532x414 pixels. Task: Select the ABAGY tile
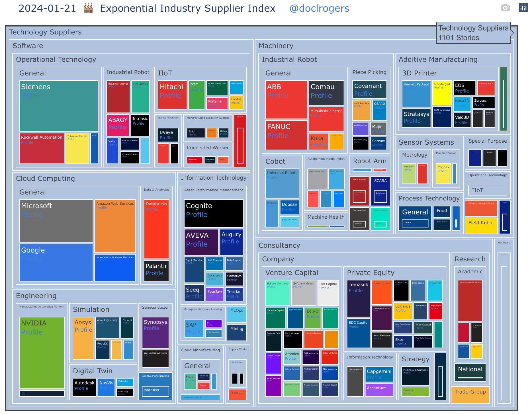coord(118,125)
